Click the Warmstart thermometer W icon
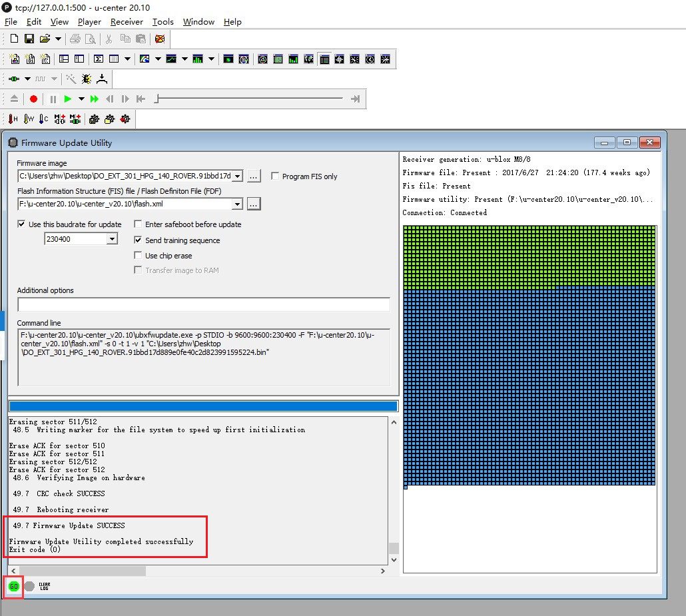Screen dimensions: 686x616 click(29, 119)
